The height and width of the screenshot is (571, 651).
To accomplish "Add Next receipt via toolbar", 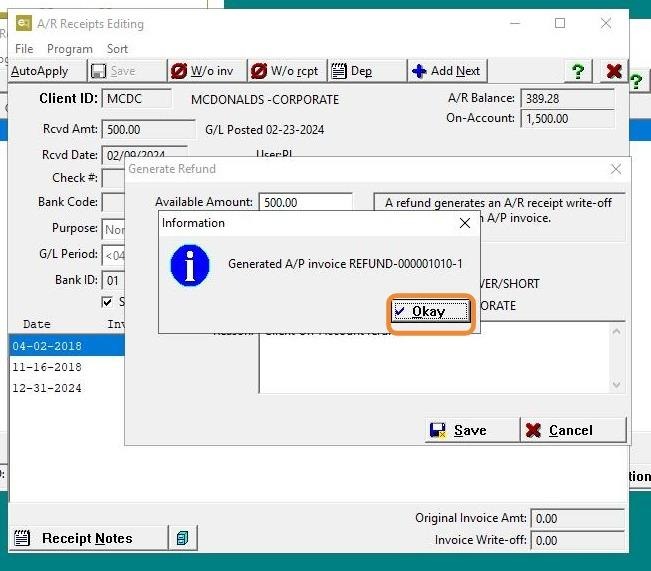I will coord(447,71).
